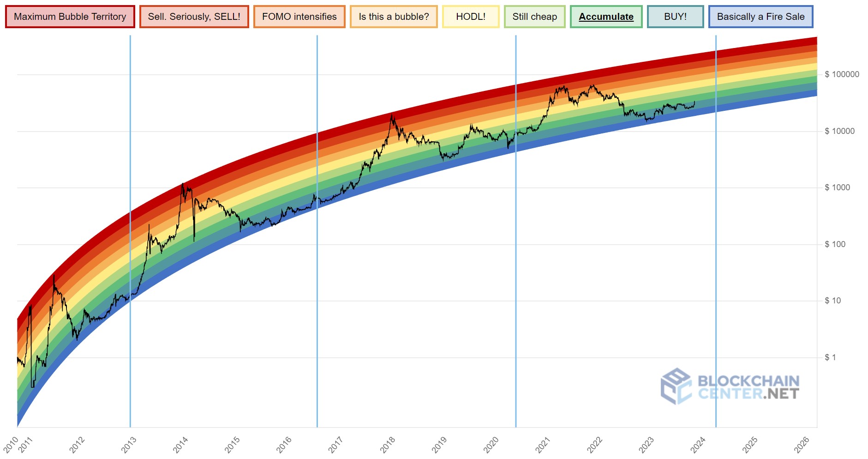Select the 'Is this a bubble?' legend box
Image resolution: width=868 pixels, height=459 pixels.
click(x=394, y=17)
